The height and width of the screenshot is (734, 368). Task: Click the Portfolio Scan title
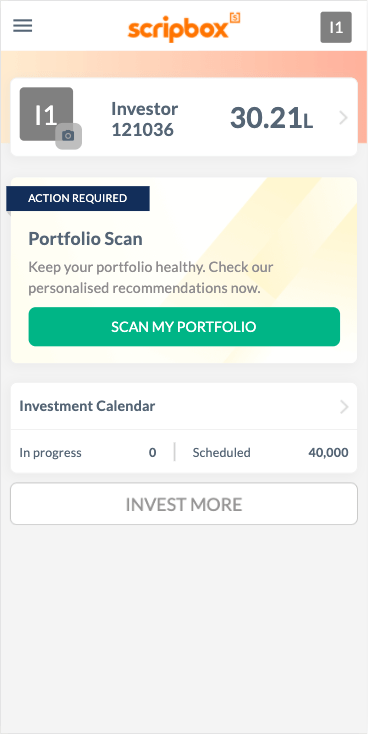[86, 239]
